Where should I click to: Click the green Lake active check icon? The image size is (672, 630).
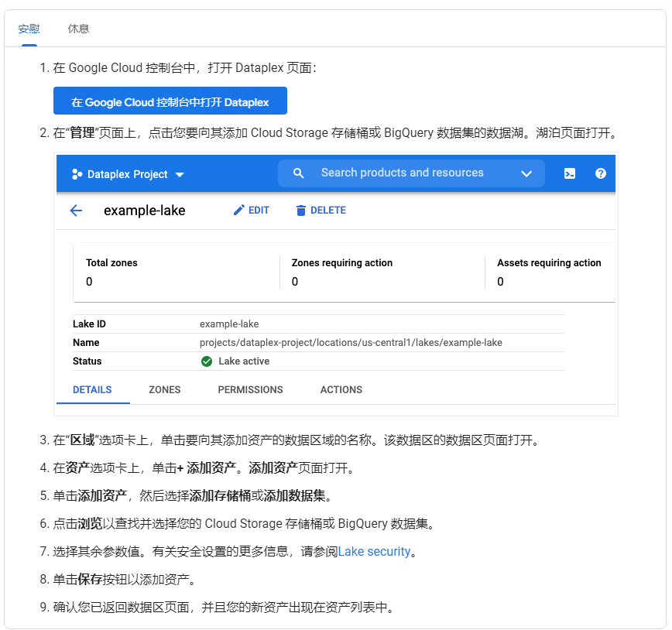(x=207, y=361)
